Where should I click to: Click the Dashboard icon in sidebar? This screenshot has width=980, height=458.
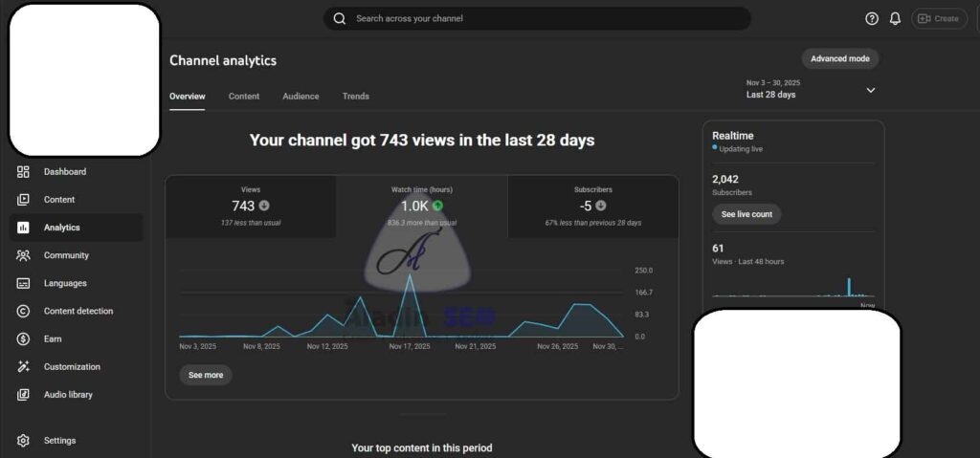[x=23, y=172]
